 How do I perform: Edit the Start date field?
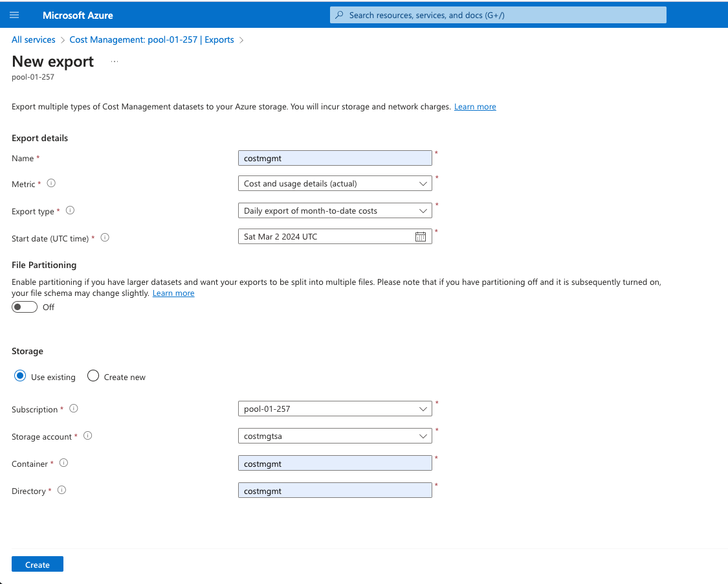pyautogui.click(x=335, y=236)
